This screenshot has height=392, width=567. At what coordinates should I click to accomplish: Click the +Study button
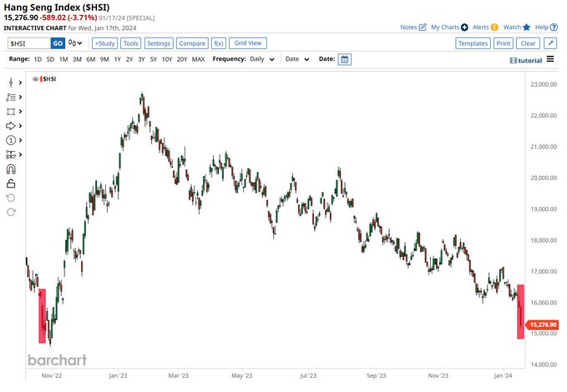104,43
